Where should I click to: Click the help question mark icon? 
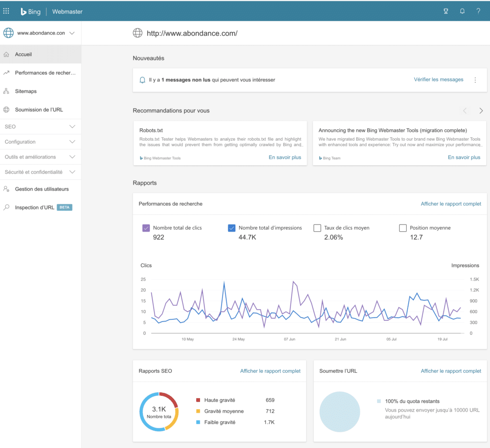[x=478, y=11]
